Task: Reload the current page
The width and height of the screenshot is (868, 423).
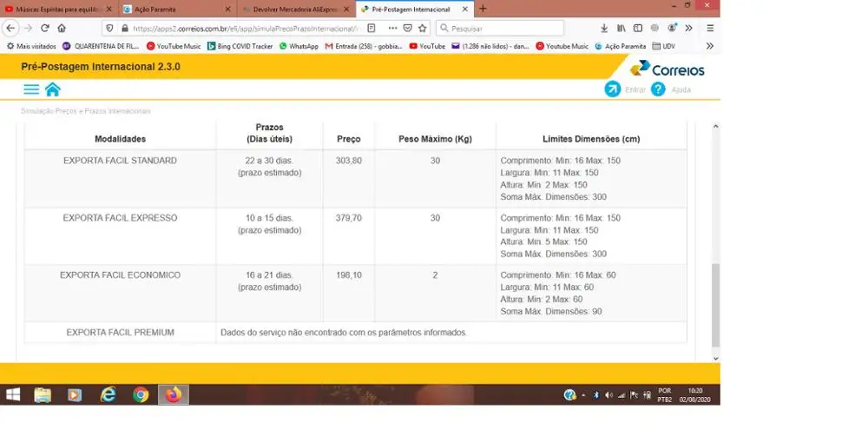Action: (45, 29)
